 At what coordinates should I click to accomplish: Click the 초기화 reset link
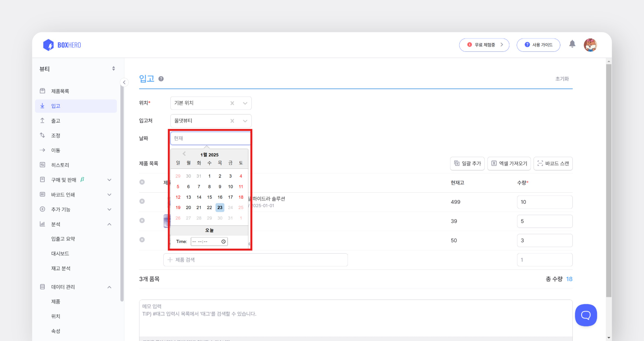point(562,79)
